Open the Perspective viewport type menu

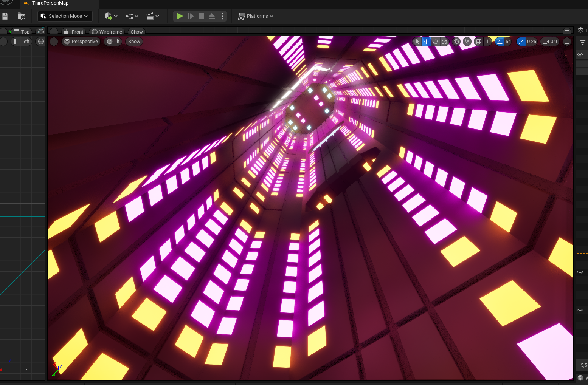pyautogui.click(x=81, y=42)
